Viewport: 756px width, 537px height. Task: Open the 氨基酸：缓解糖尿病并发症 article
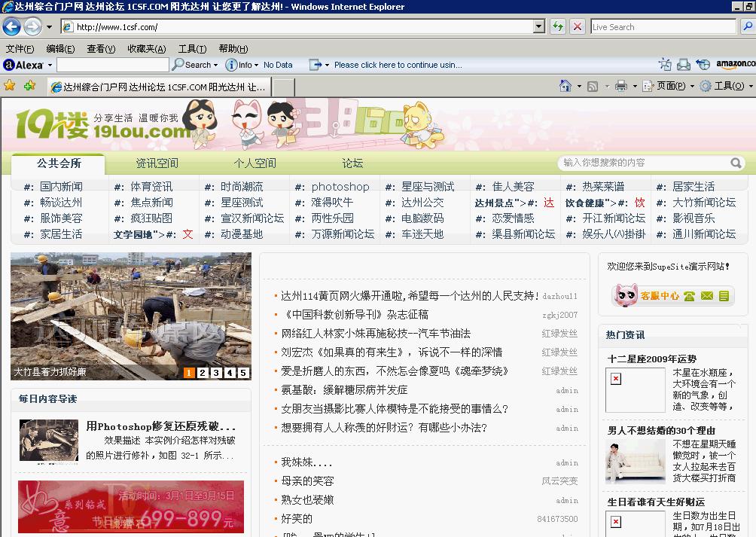tap(344, 390)
